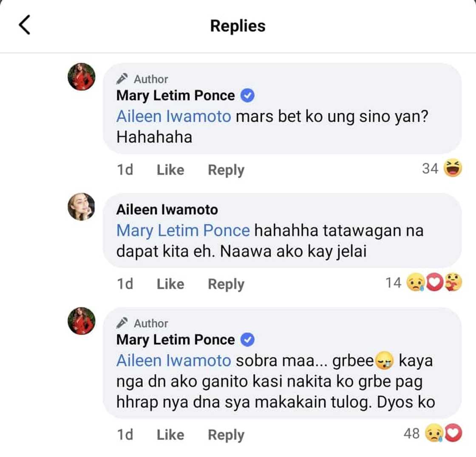Open Mary Letim Ponce's avatar on last comment
This screenshot has height=457, width=476.
[82, 321]
